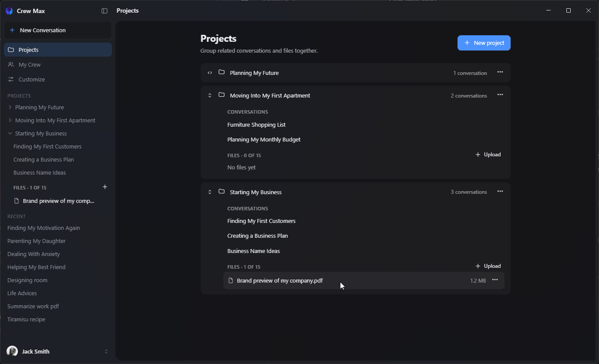Click folder icon of Planning My Future row
Viewport: 599px width, 364px height.
[222, 72]
